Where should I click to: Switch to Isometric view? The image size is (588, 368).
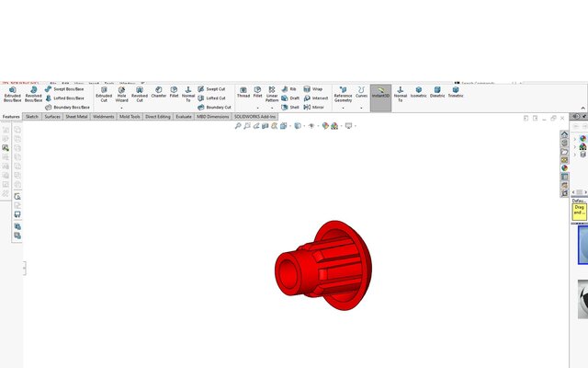(419, 92)
